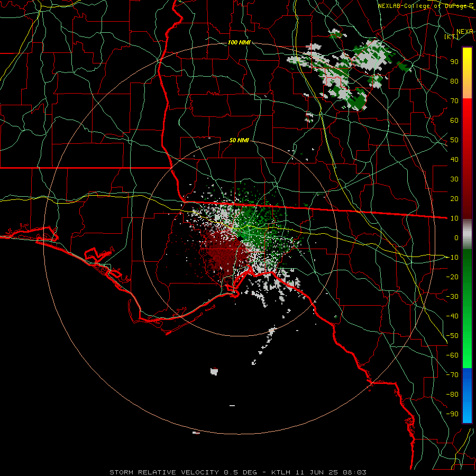Click the "50 NMI" range ring label
The height and width of the screenshot is (476, 476).
pyautogui.click(x=239, y=140)
